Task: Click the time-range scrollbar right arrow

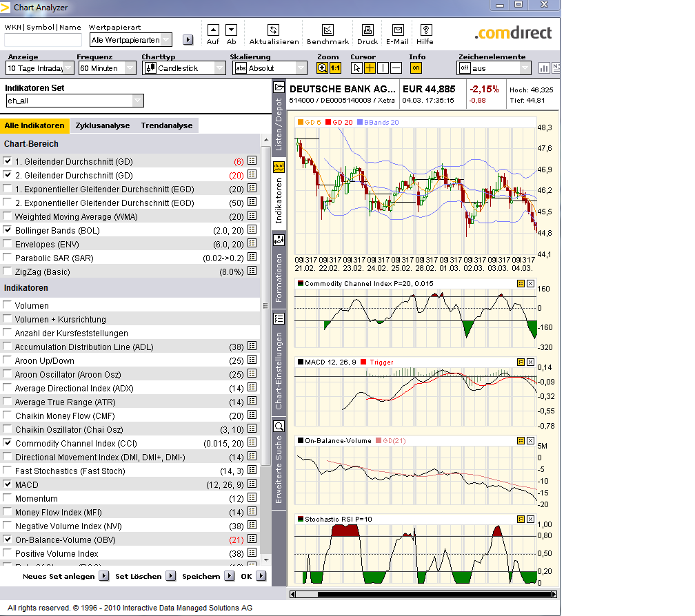Action: 554,594
